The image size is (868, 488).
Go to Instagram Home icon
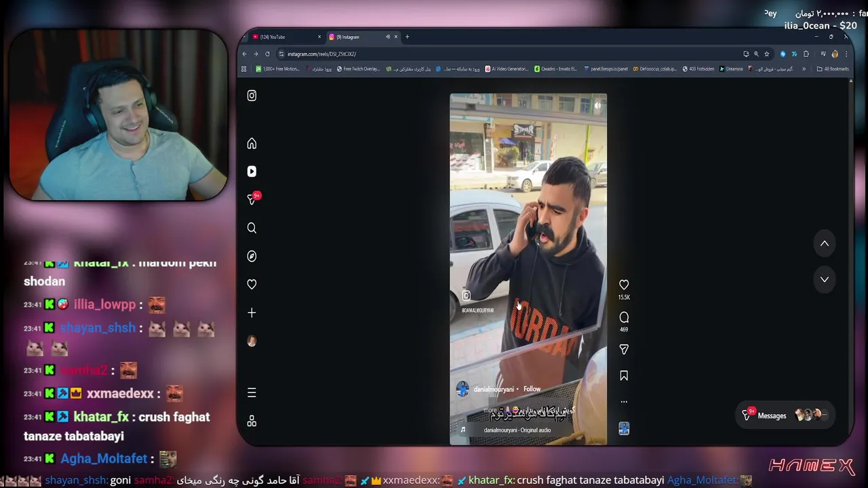252,143
